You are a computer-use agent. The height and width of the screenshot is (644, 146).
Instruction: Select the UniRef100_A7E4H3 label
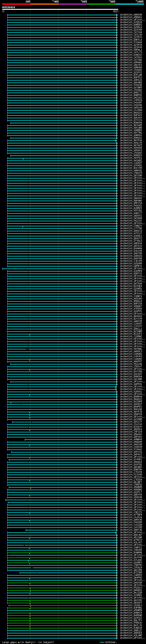131,309
